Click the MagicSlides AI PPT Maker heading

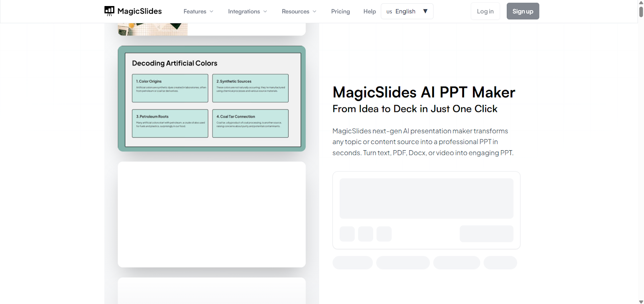[424, 92]
